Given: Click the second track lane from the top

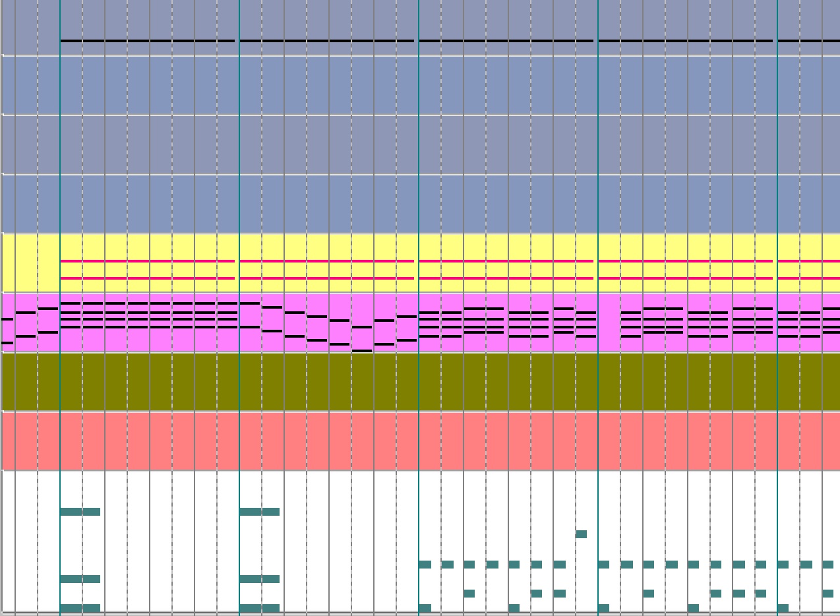Looking at the screenshot, I should [x=422, y=86].
